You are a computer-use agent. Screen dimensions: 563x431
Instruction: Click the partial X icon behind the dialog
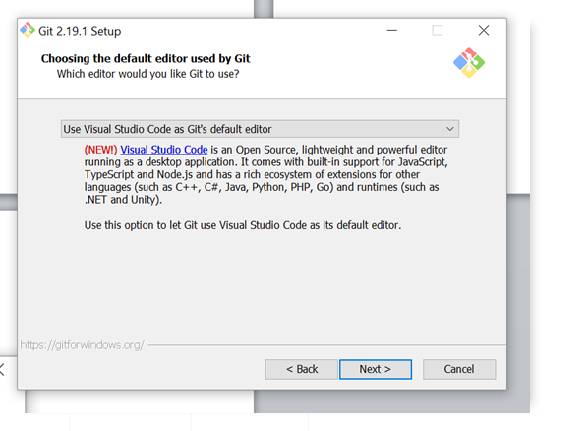coord(2,370)
